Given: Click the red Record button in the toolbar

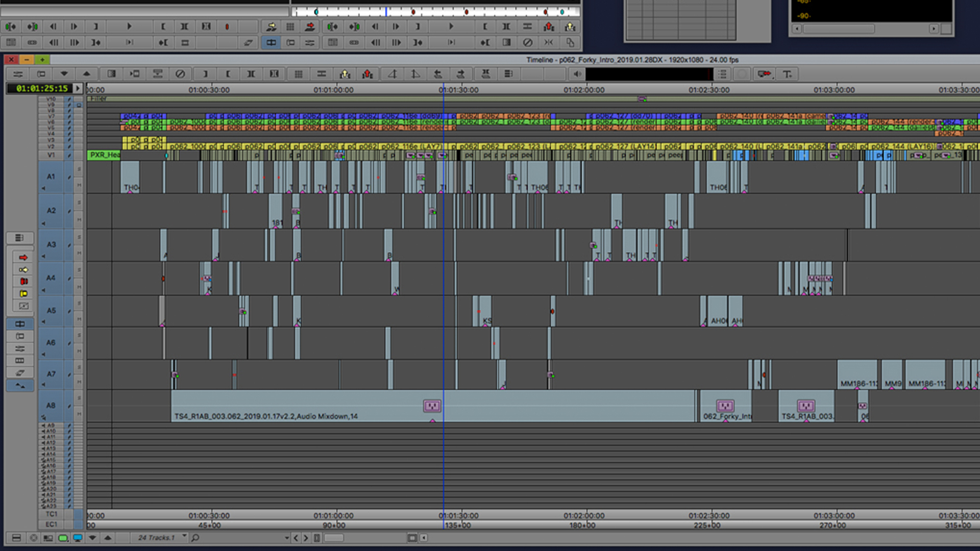Looking at the screenshot, I should coord(227,27).
